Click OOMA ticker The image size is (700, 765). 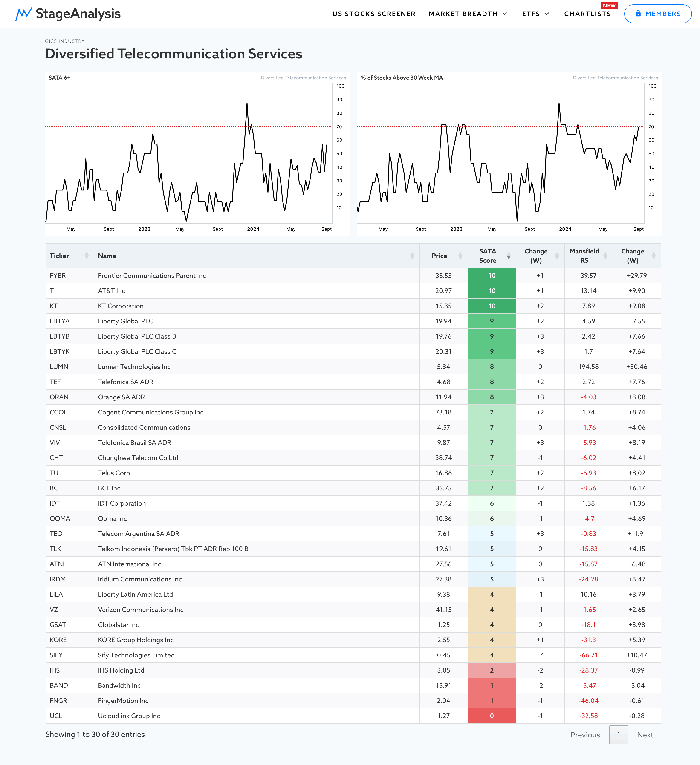click(60, 518)
